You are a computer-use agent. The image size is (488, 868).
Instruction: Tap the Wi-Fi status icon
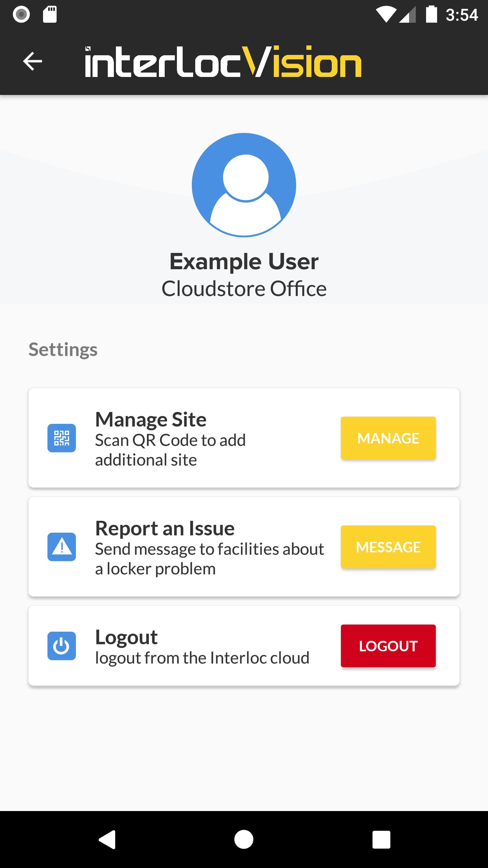[386, 15]
